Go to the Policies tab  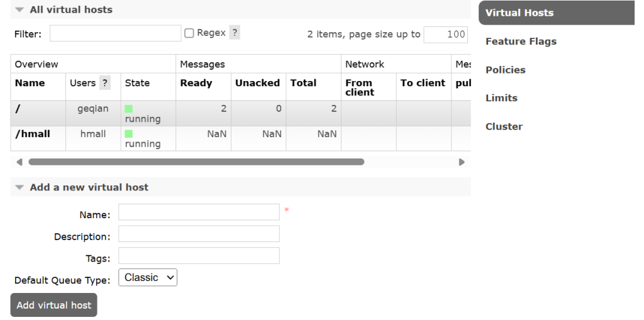(506, 70)
